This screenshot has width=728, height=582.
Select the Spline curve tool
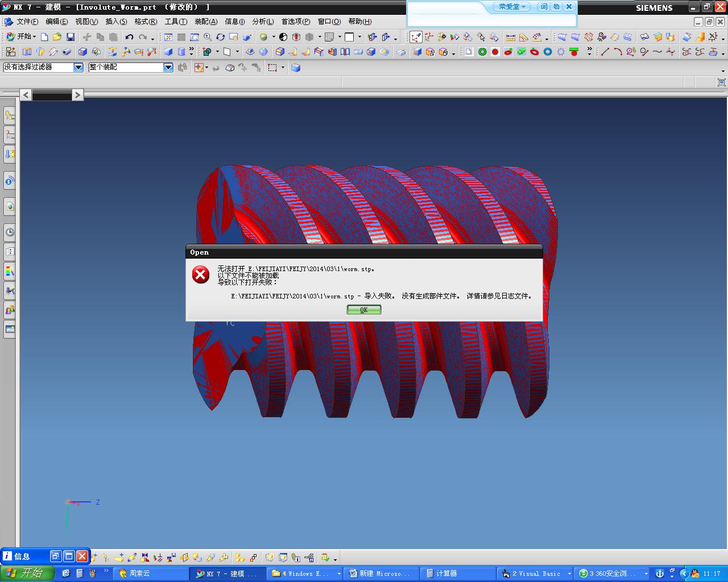(x=657, y=52)
